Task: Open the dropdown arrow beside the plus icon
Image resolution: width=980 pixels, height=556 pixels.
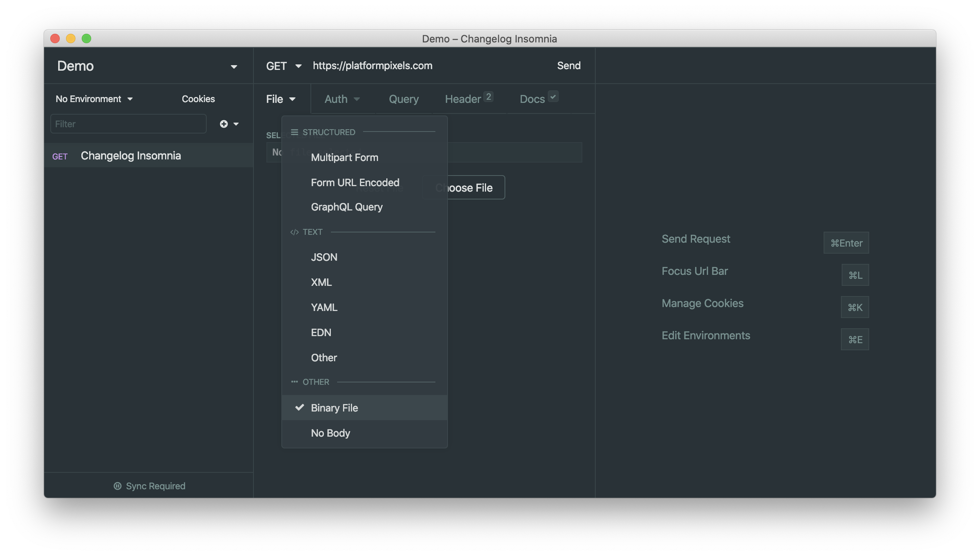Action: click(236, 124)
